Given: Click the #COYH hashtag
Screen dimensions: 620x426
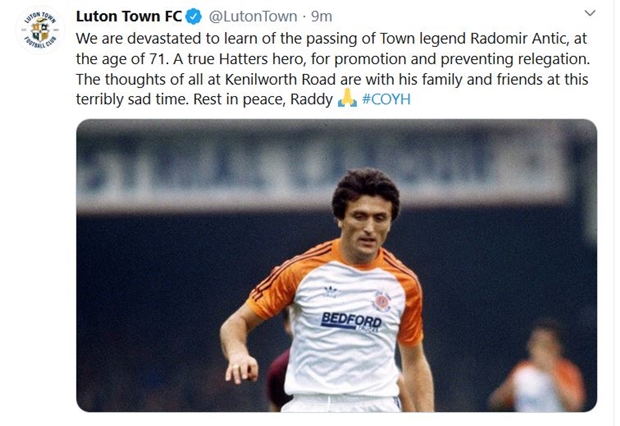Looking at the screenshot, I should pyautogui.click(x=386, y=99).
